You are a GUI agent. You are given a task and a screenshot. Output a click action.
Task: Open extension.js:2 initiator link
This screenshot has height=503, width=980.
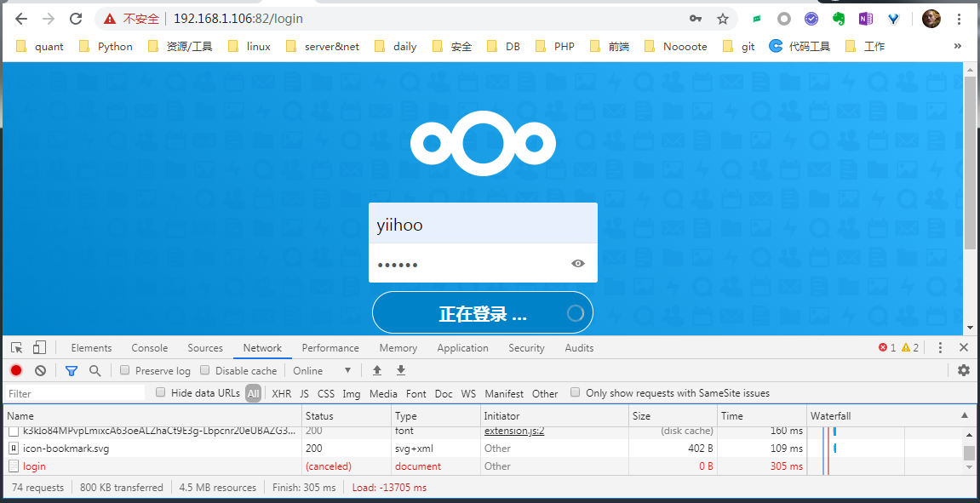(513, 432)
